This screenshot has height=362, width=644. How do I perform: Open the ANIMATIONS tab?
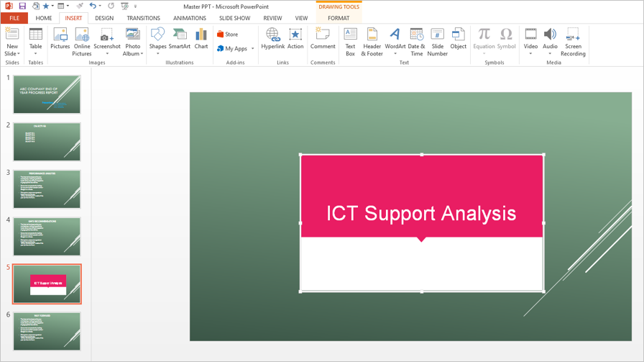click(190, 18)
